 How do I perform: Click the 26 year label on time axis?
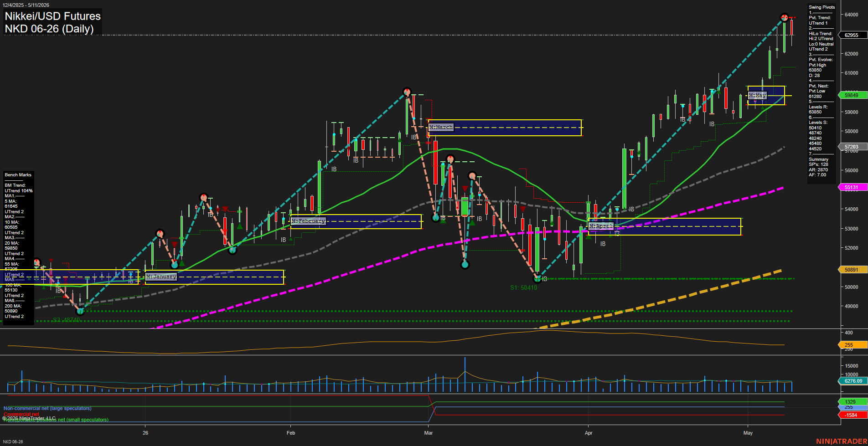145,433
